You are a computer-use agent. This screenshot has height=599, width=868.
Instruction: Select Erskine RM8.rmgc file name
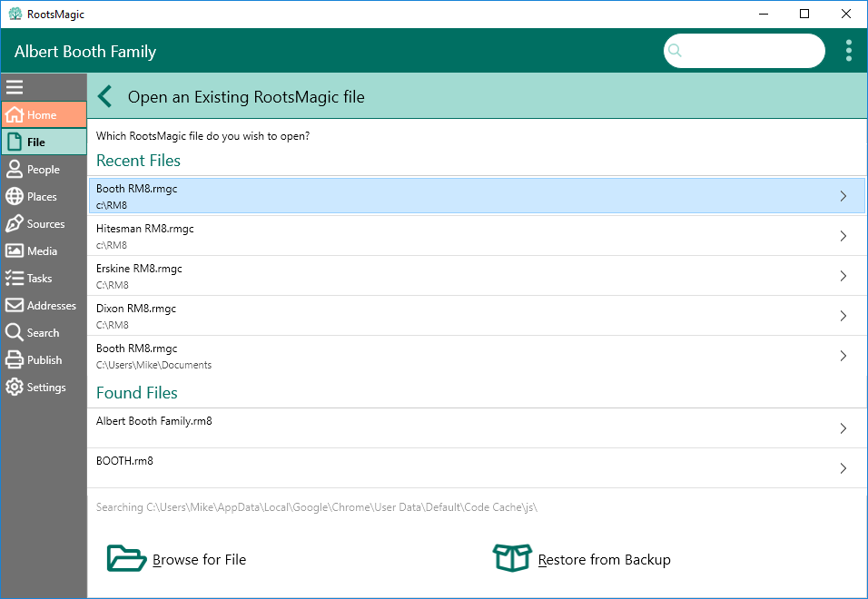coord(139,269)
